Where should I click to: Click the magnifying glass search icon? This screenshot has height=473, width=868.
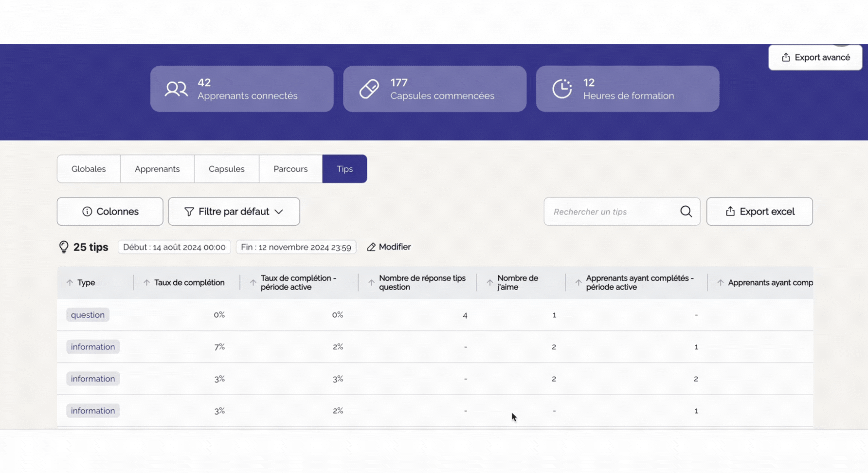tap(686, 211)
